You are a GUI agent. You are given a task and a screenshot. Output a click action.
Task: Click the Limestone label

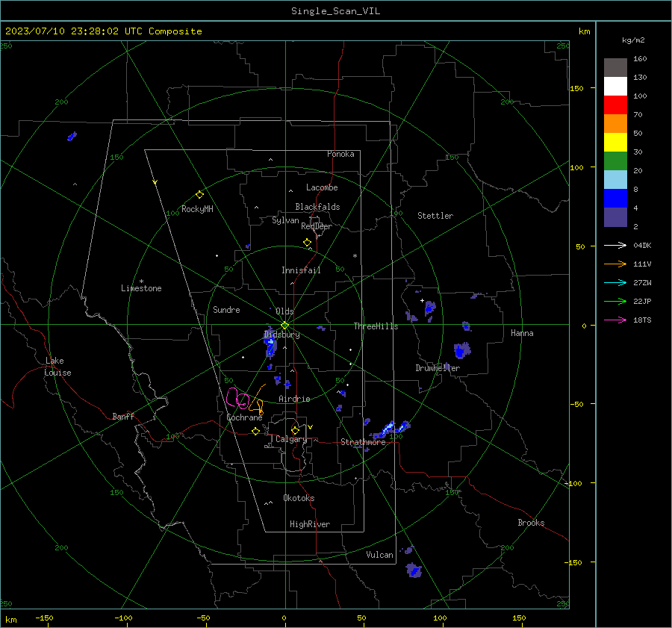141,288
